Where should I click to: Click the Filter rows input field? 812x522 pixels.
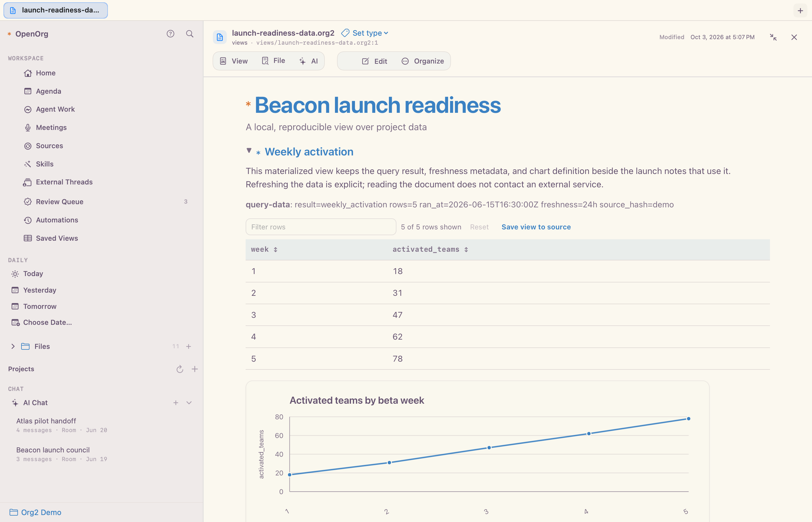321,227
